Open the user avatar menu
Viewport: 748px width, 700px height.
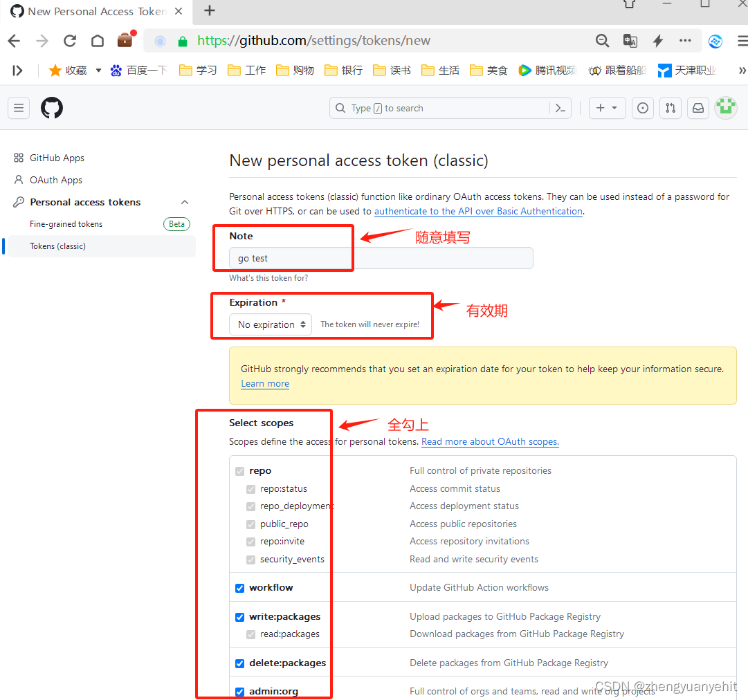(x=726, y=108)
